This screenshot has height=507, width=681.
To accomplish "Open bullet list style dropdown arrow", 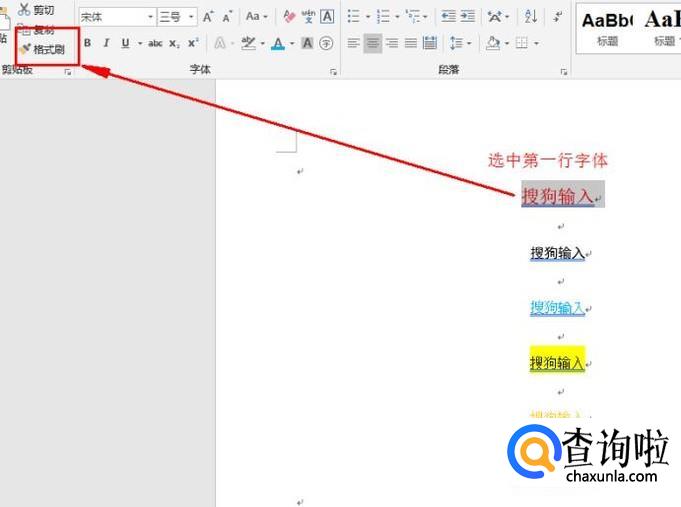I will tap(367, 17).
